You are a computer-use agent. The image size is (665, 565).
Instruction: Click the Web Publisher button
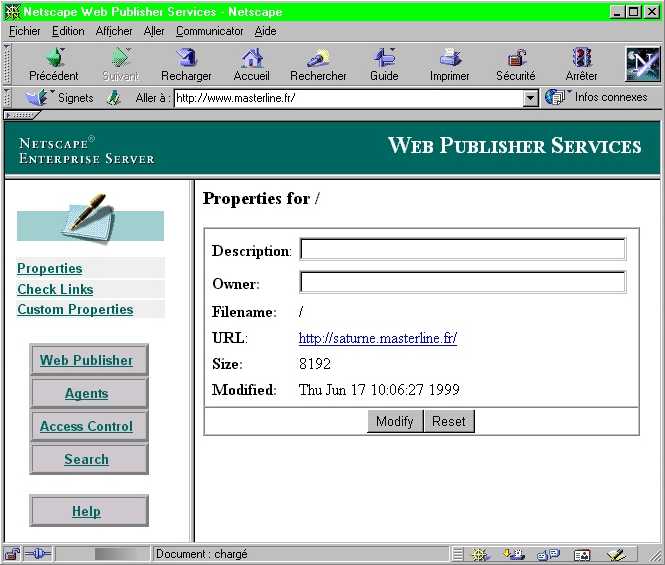pos(89,360)
